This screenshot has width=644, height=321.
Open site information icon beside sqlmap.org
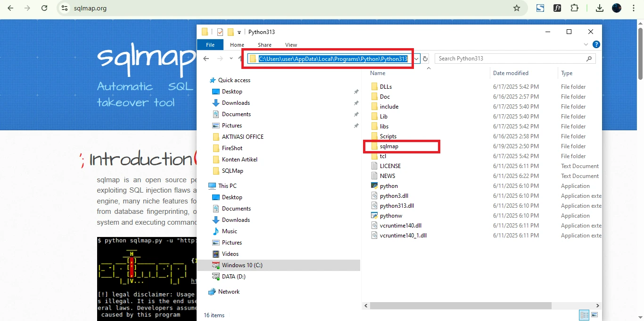tap(65, 8)
